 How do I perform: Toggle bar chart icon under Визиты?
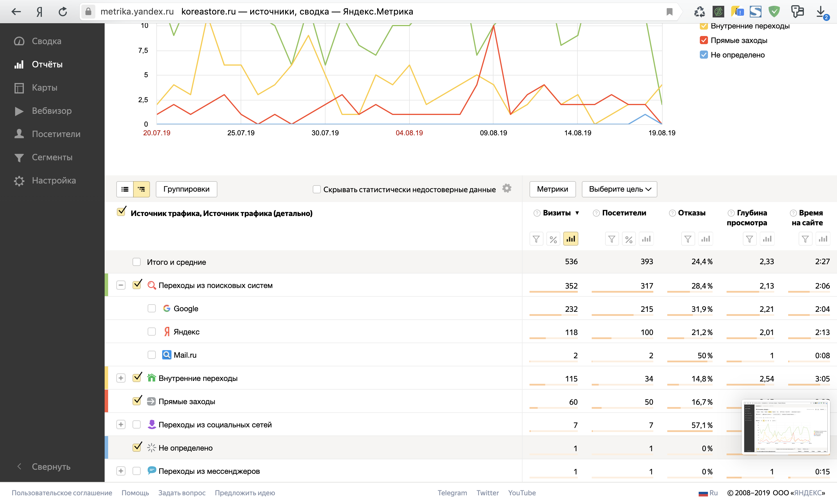[570, 239]
